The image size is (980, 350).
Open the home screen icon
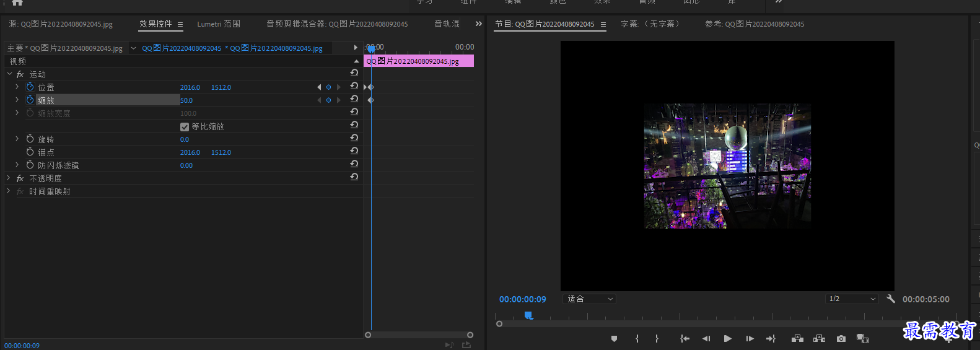pyautogui.click(x=17, y=2)
